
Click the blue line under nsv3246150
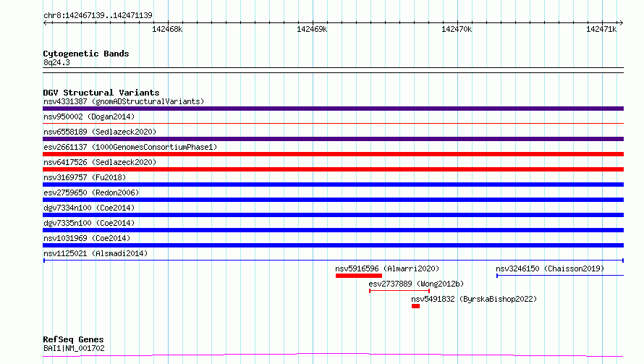[x=560, y=276]
